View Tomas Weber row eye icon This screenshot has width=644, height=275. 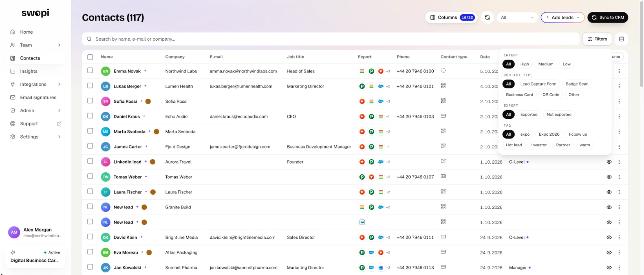pos(609,177)
